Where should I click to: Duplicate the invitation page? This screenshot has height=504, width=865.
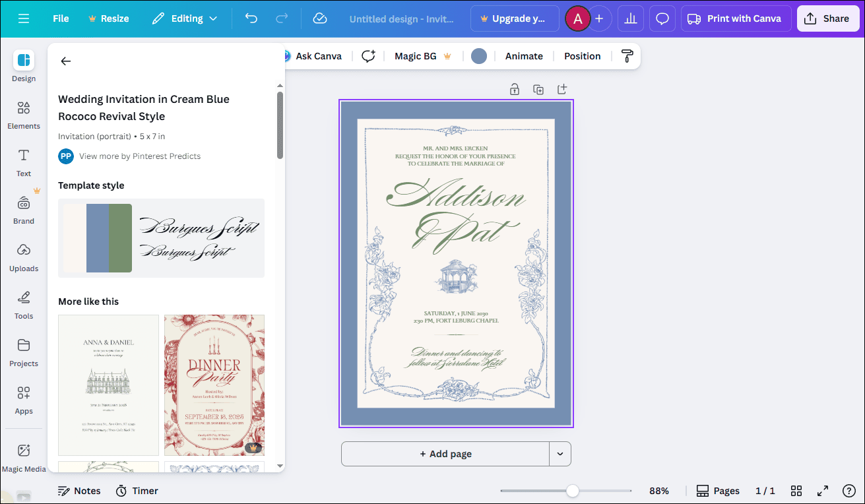pyautogui.click(x=538, y=88)
